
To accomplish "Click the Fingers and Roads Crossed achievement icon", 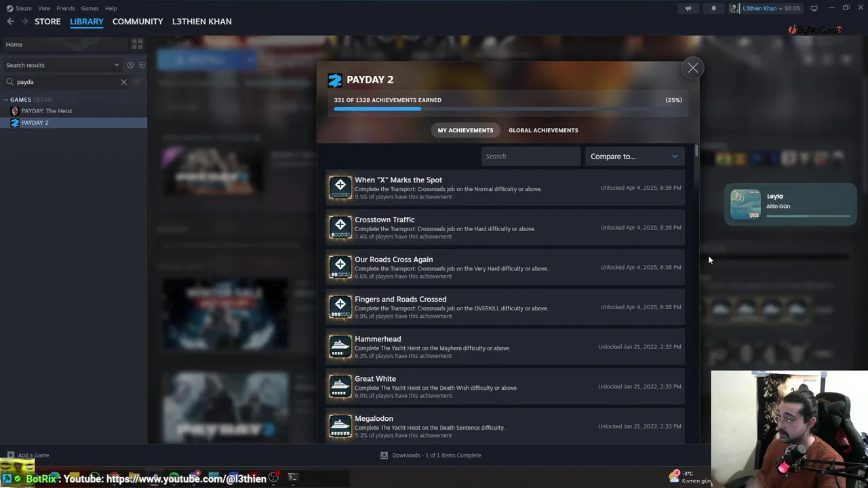I will [x=340, y=307].
